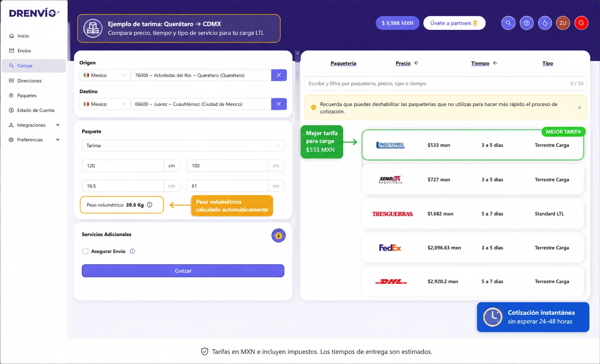Click the $2,920.2 mxn price

point(443,282)
